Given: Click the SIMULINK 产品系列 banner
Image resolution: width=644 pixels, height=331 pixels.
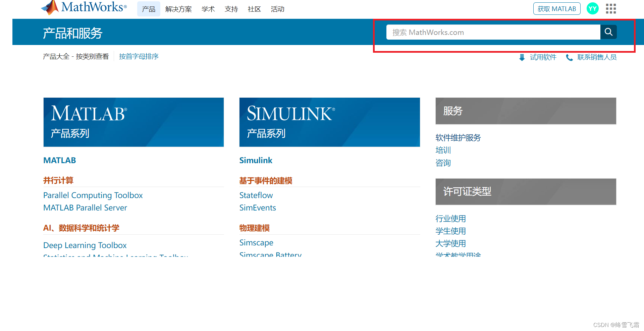Looking at the screenshot, I should (329, 122).
